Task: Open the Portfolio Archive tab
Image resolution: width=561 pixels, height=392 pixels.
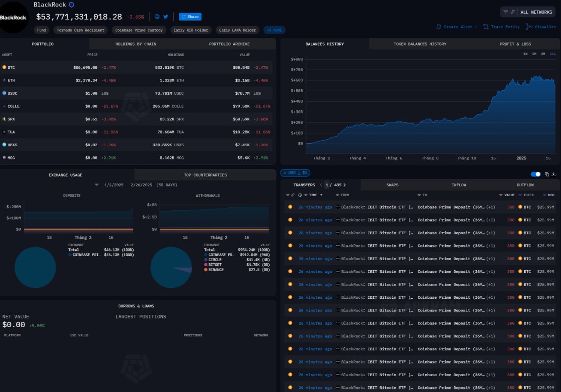Action: (229, 44)
